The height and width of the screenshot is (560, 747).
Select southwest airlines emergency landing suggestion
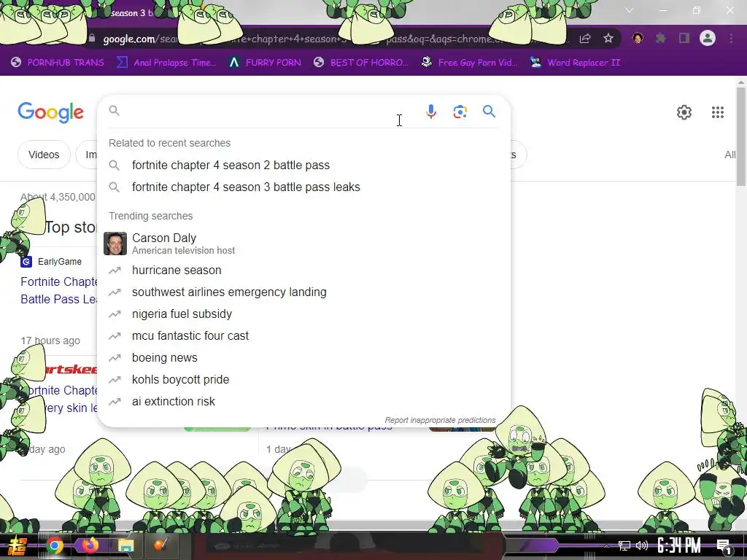[303, 292]
